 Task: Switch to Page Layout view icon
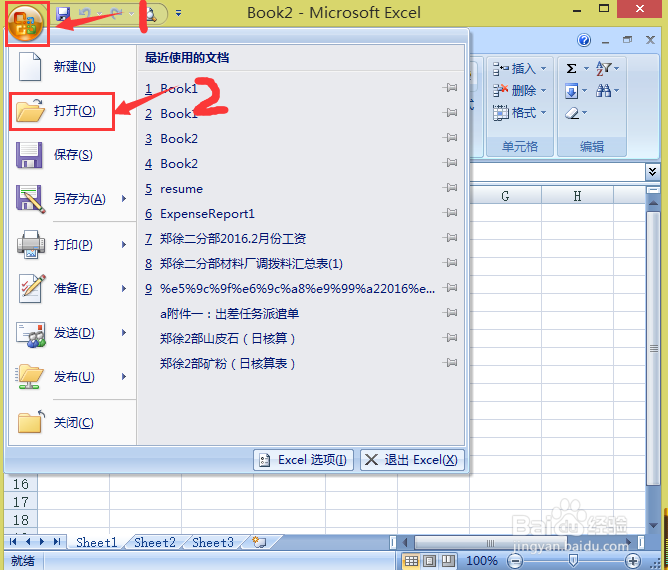tap(429, 561)
